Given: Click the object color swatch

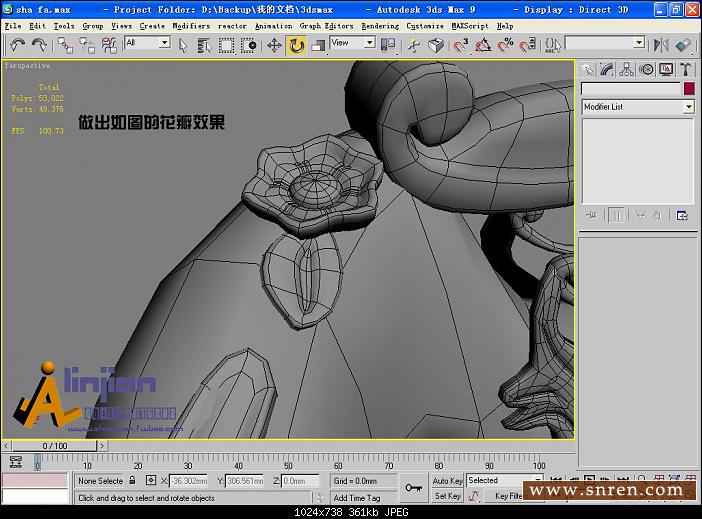Looking at the screenshot, I should (x=689, y=89).
